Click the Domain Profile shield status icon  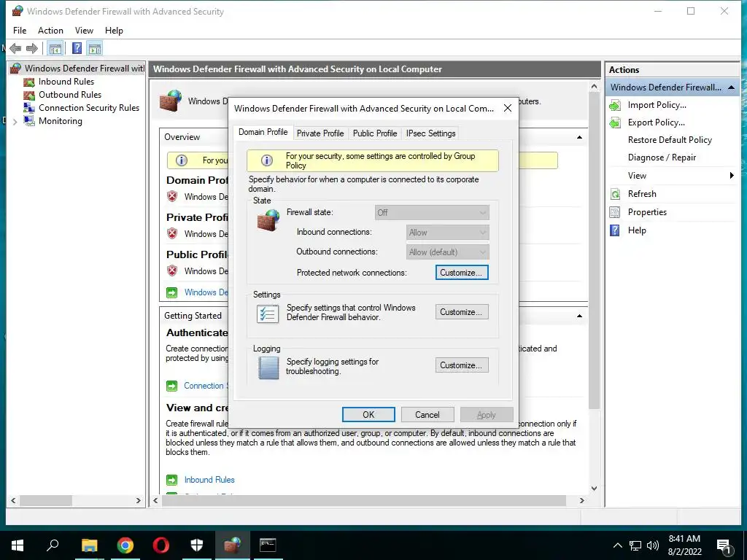[172, 197]
